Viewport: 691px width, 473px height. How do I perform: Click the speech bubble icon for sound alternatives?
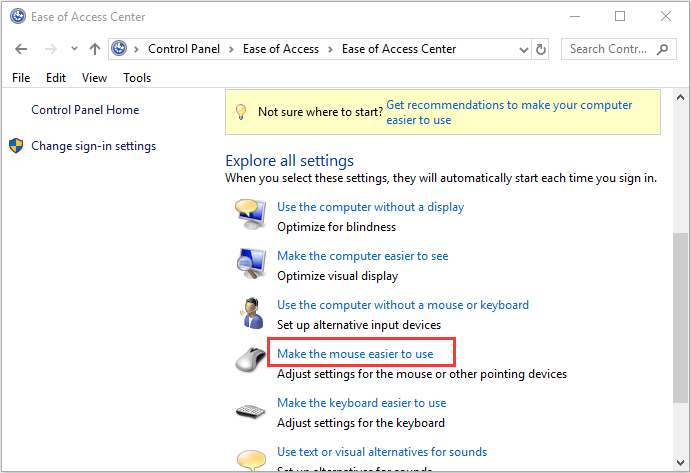tap(249, 458)
